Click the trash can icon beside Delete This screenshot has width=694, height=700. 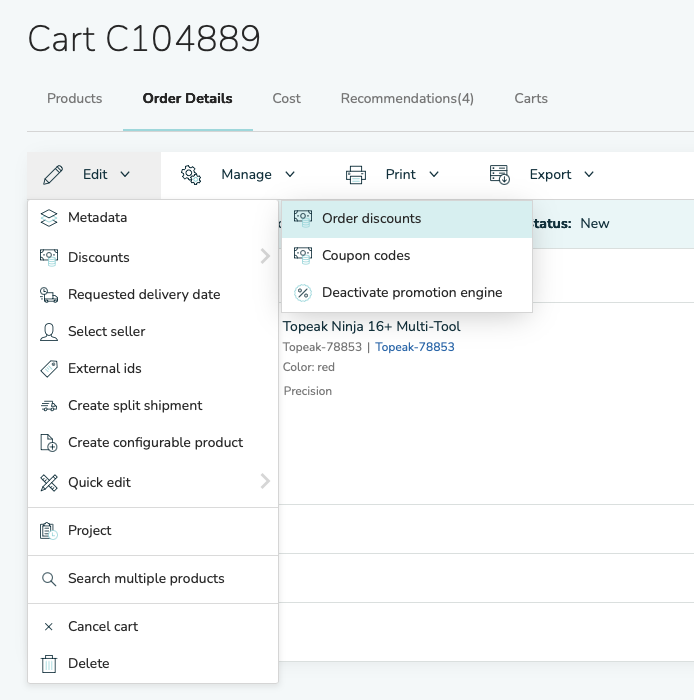[x=48, y=664]
